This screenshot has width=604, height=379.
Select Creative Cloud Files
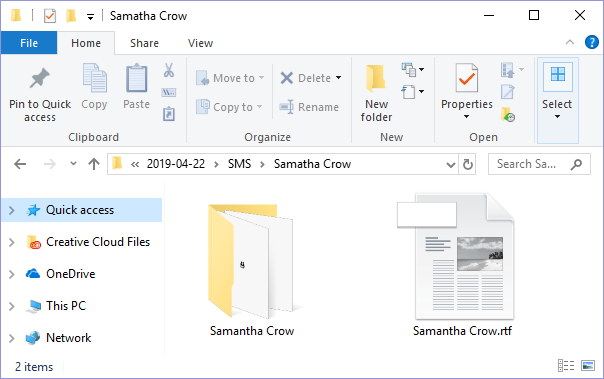click(98, 242)
